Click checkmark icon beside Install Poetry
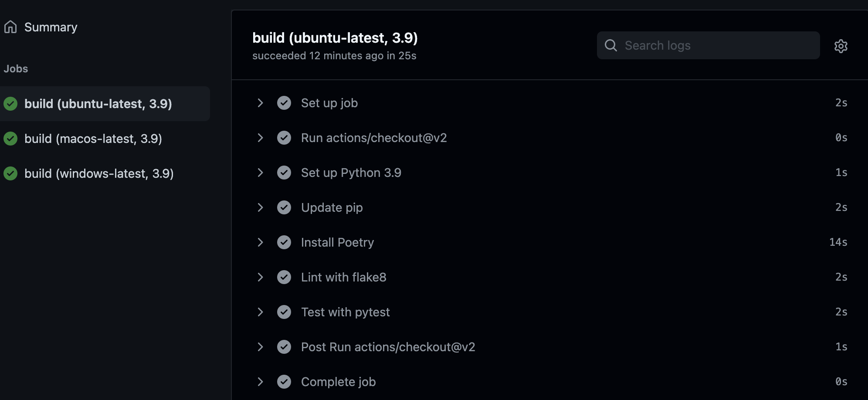The image size is (868, 400). click(284, 242)
